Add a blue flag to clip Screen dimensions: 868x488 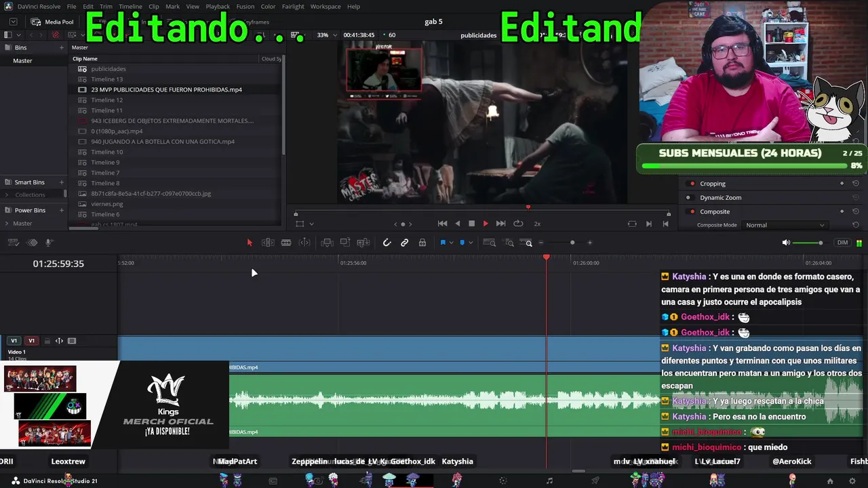point(443,243)
